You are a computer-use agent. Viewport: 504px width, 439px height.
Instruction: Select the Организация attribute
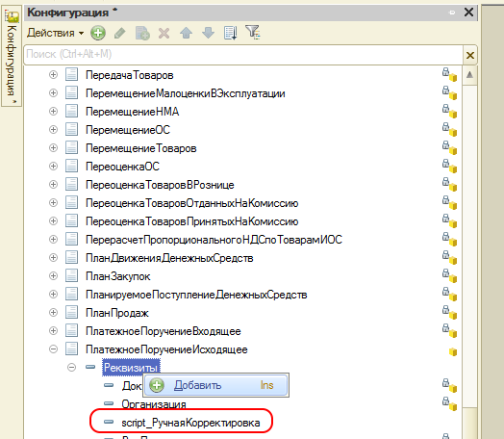tap(154, 404)
